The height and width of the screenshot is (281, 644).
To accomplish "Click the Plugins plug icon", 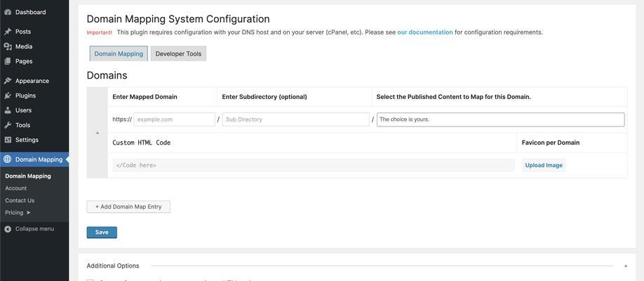I will tap(8, 96).
